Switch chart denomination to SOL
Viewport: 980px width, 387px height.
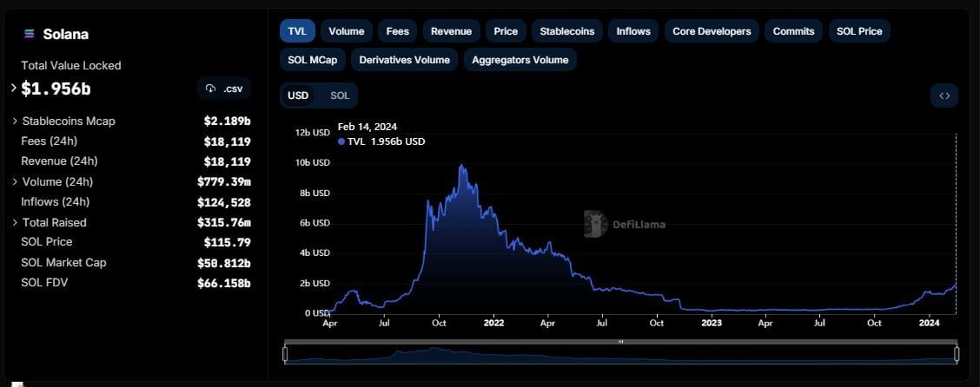pyautogui.click(x=340, y=95)
